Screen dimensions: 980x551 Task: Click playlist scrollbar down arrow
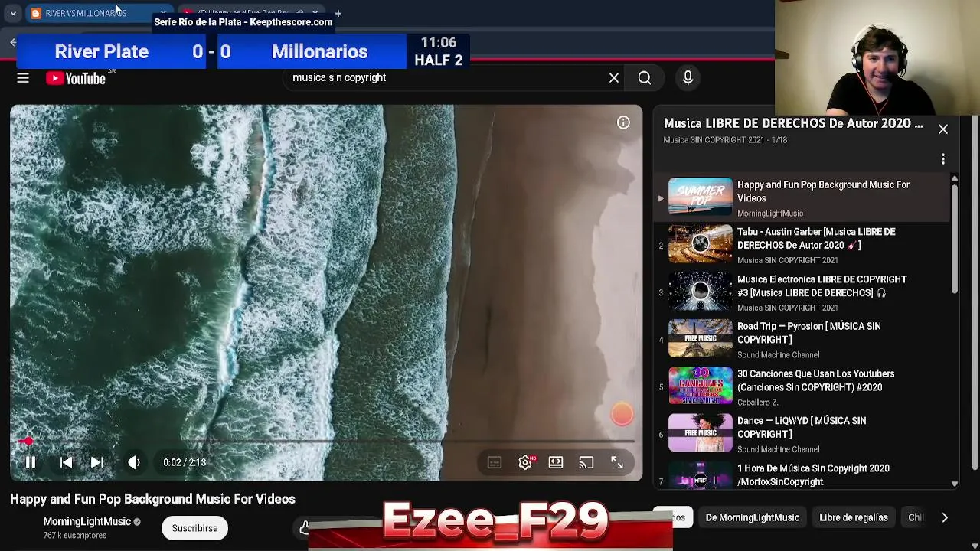(955, 484)
